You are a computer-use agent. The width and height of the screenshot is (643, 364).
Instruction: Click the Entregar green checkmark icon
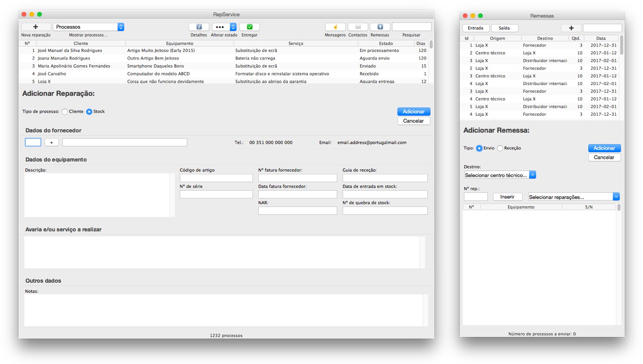click(x=249, y=27)
